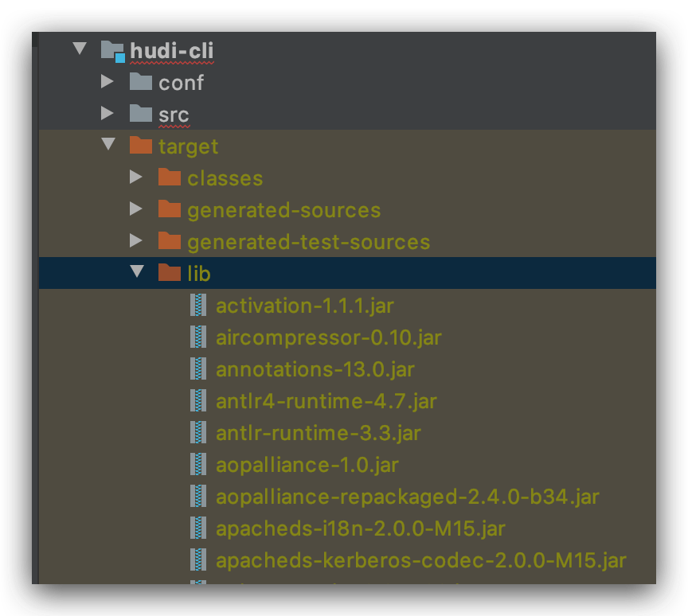
Task: Select annotations-13.0.jar file name
Action: pos(315,369)
